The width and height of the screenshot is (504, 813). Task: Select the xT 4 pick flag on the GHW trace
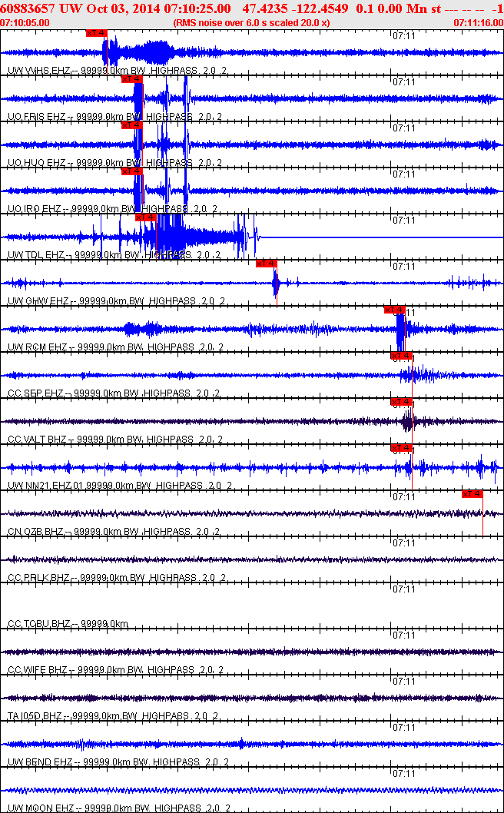tap(267, 264)
